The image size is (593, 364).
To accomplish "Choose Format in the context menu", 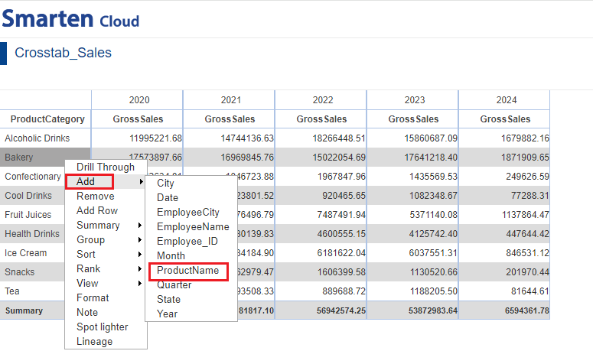I will [x=93, y=297].
